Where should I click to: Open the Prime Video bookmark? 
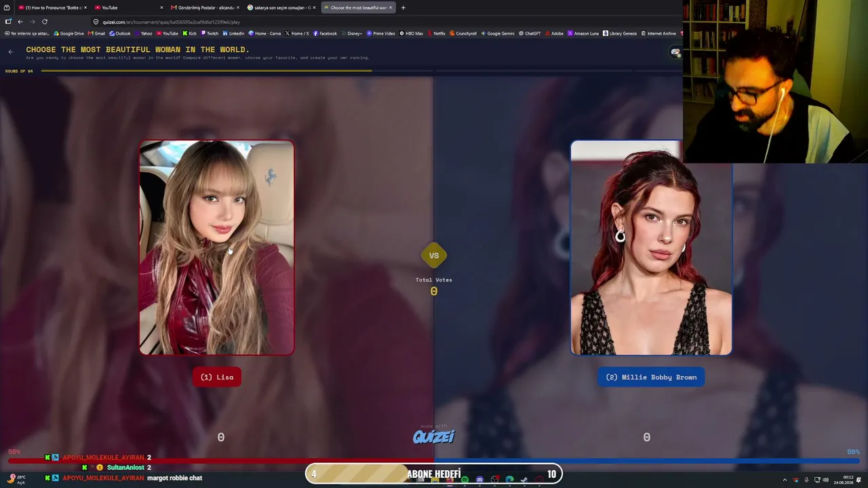click(x=381, y=33)
